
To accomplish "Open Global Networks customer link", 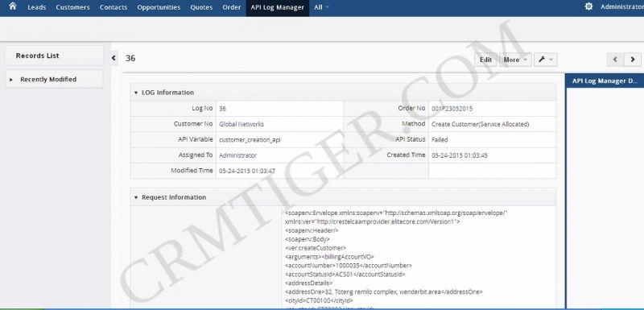I will 242,124.
